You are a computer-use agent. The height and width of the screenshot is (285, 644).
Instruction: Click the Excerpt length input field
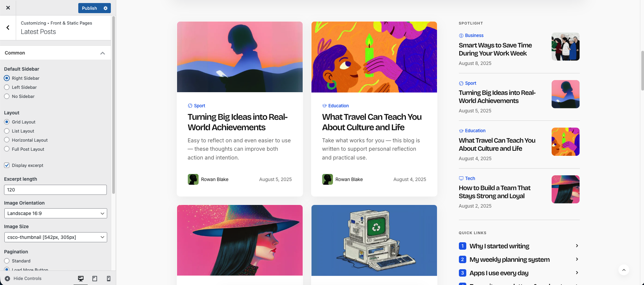(x=55, y=190)
